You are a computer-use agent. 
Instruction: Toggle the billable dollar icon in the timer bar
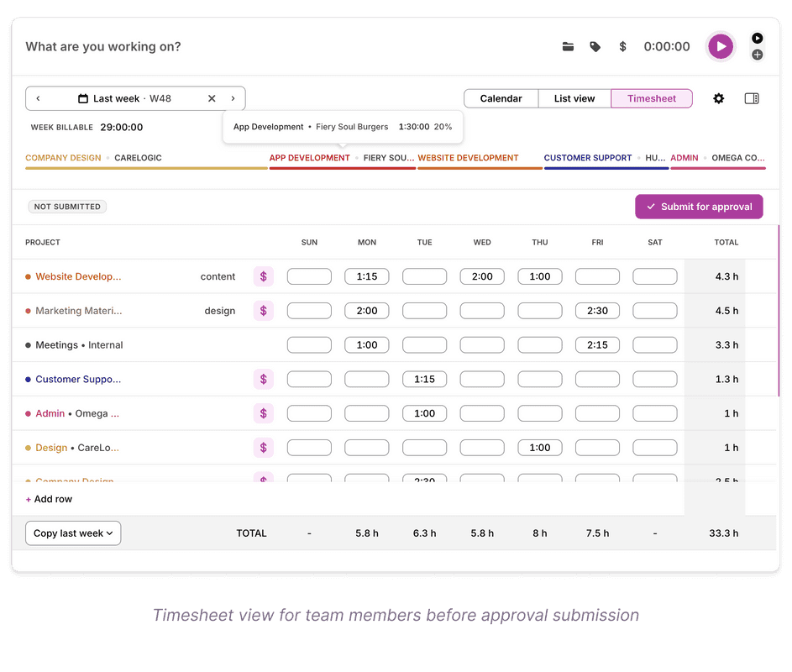tap(622, 47)
